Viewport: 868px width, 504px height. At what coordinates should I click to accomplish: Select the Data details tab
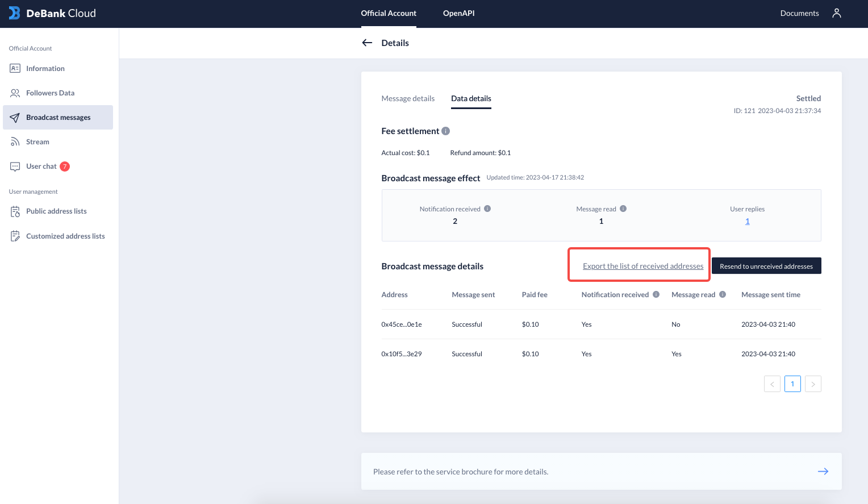[471, 98]
